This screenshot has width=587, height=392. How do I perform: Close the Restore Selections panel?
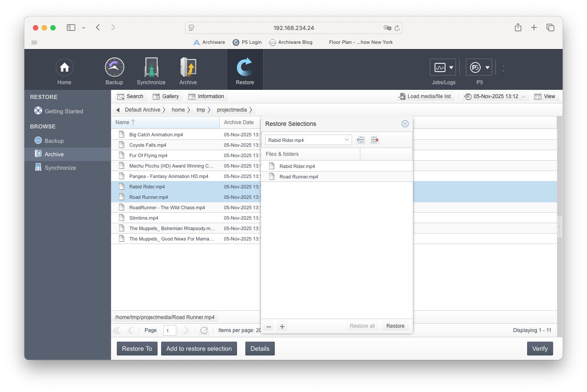[405, 124]
